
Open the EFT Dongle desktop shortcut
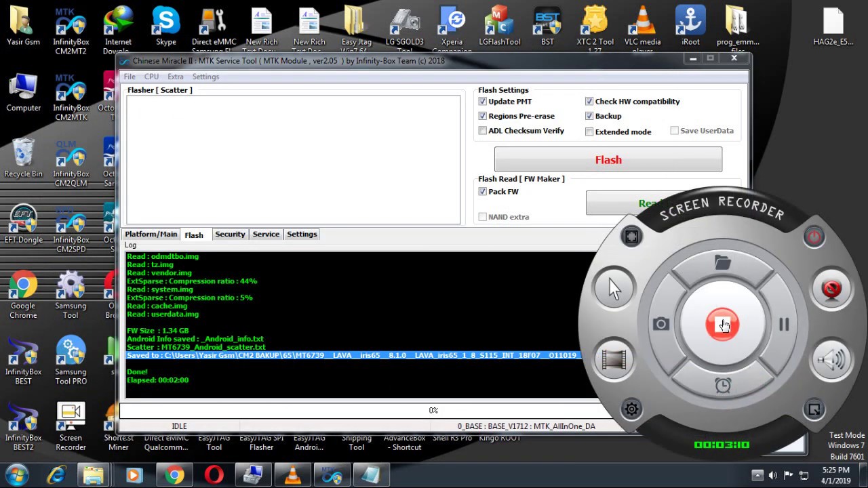[23, 225]
